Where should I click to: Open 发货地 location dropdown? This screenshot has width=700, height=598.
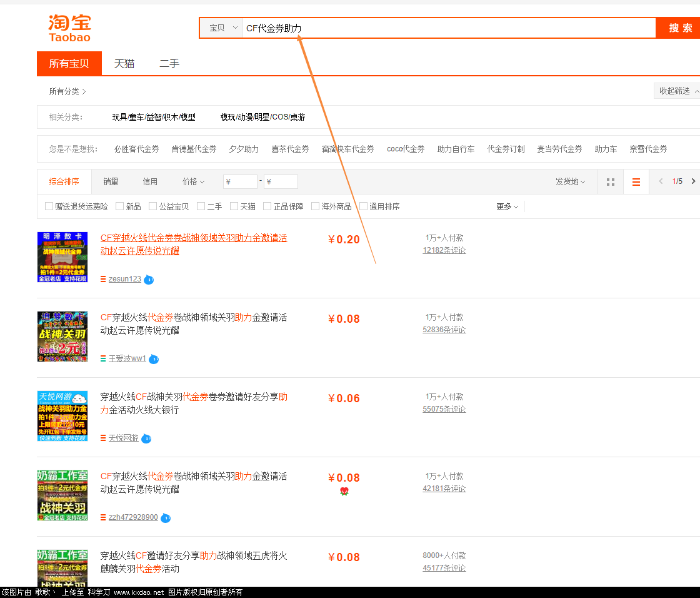tap(570, 181)
